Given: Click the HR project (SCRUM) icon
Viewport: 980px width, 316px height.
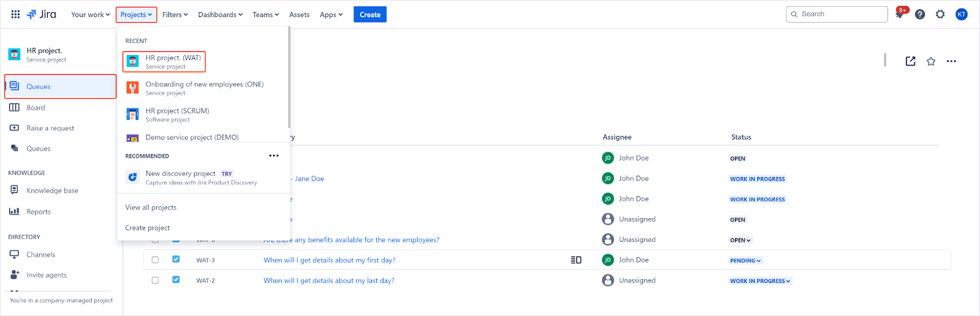Looking at the screenshot, I should click(x=132, y=115).
